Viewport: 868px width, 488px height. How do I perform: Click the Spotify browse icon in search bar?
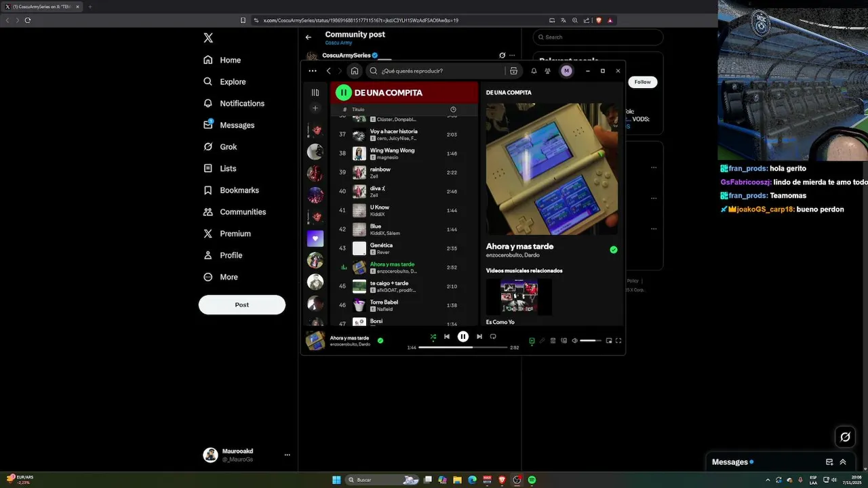pyautogui.click(x=513, y=70)
